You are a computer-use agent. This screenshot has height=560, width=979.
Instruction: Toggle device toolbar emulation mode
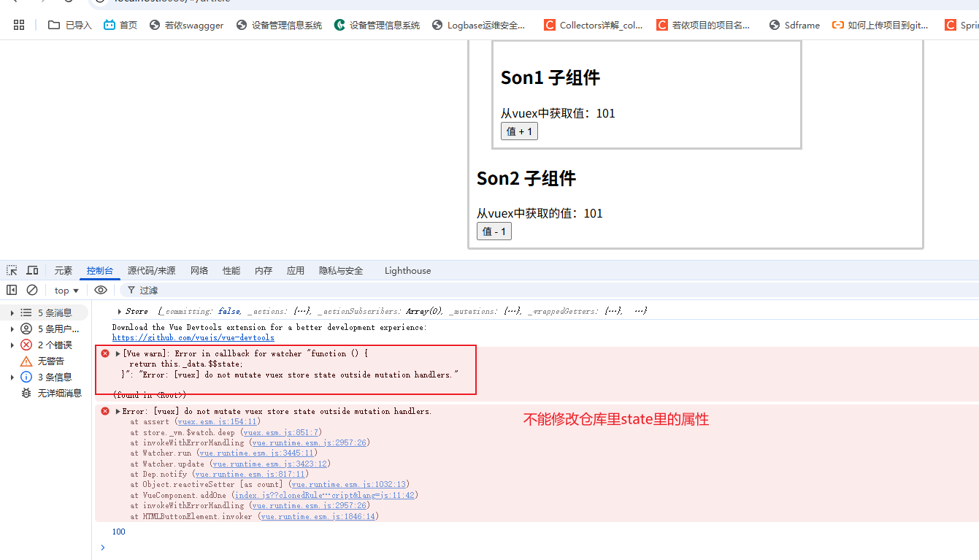pyautogui.click(x=32, y=270)
